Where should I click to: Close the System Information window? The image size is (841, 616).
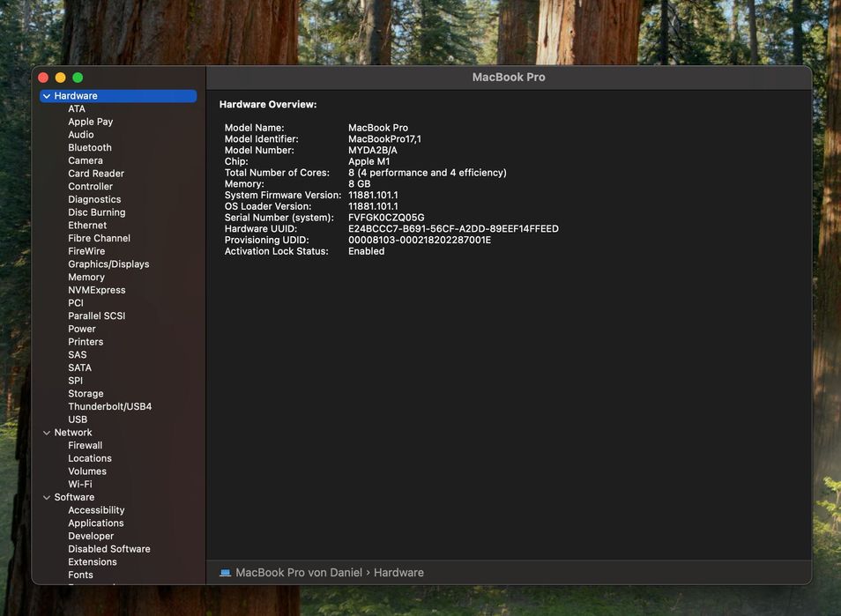tap(43, 78)
